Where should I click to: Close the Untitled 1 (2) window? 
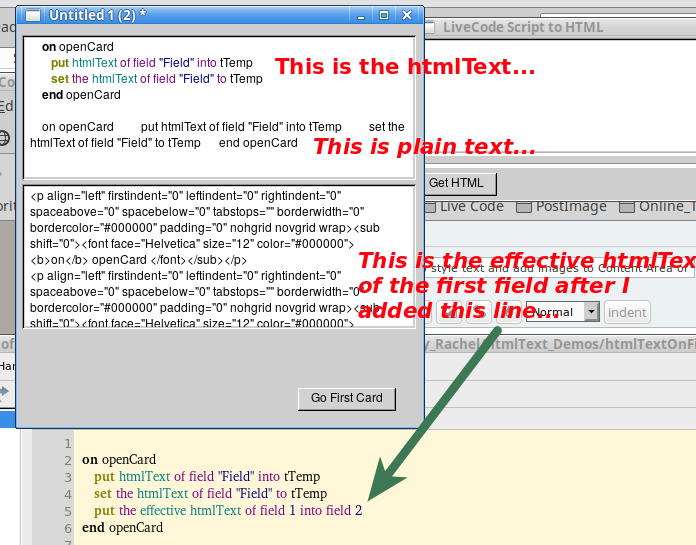(x=407, y=15)
